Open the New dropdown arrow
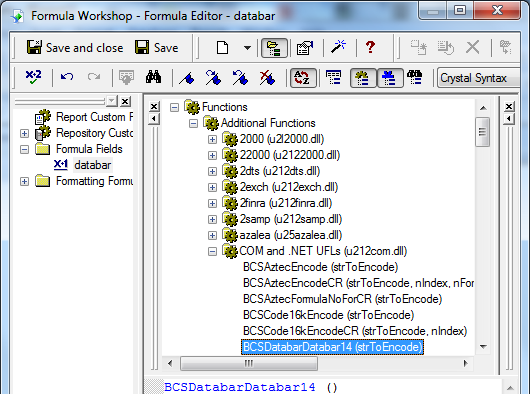Image resolution: width=530 pixels, height=394 pixels. point(247,48)
